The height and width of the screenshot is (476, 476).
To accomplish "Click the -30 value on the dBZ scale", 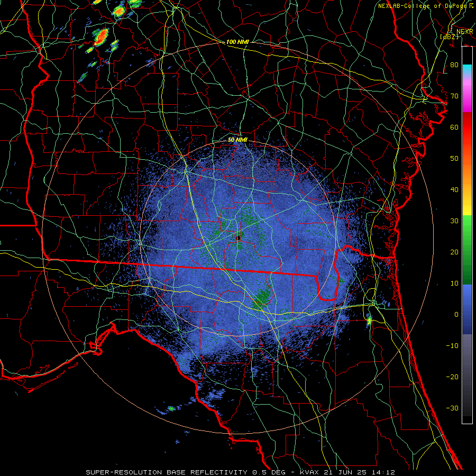I will click(452, 408).
